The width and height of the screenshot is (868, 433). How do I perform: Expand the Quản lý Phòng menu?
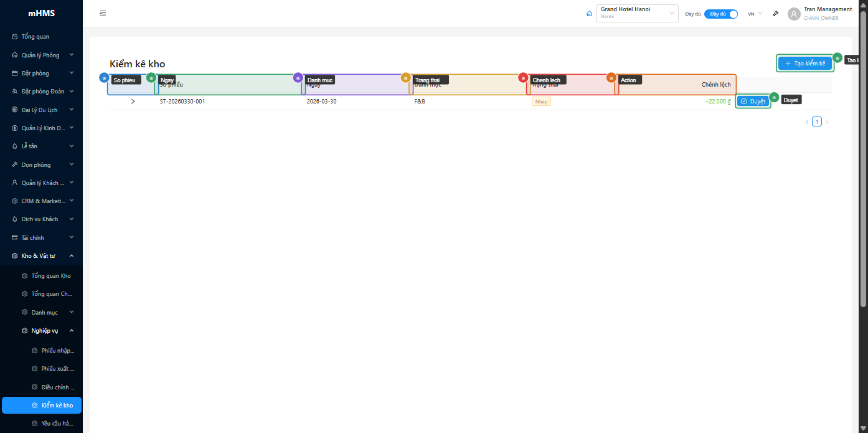(72, 55)
